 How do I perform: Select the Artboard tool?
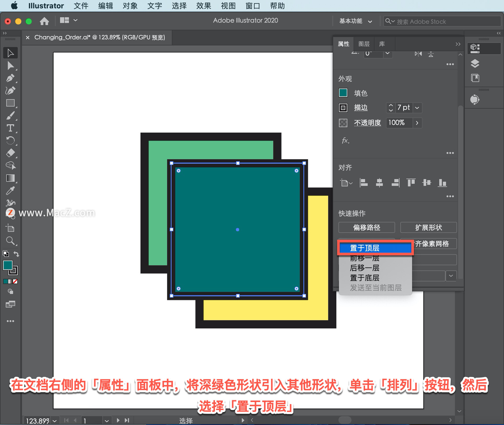coord(10,228)
